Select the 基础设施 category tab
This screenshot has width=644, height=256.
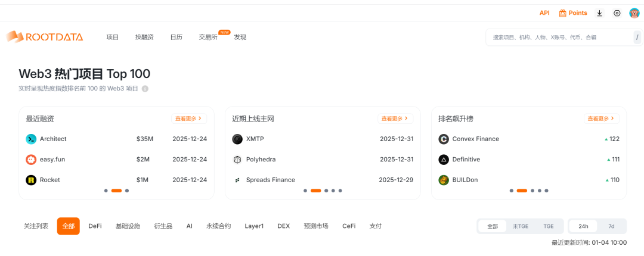click(x=128, y=226)
